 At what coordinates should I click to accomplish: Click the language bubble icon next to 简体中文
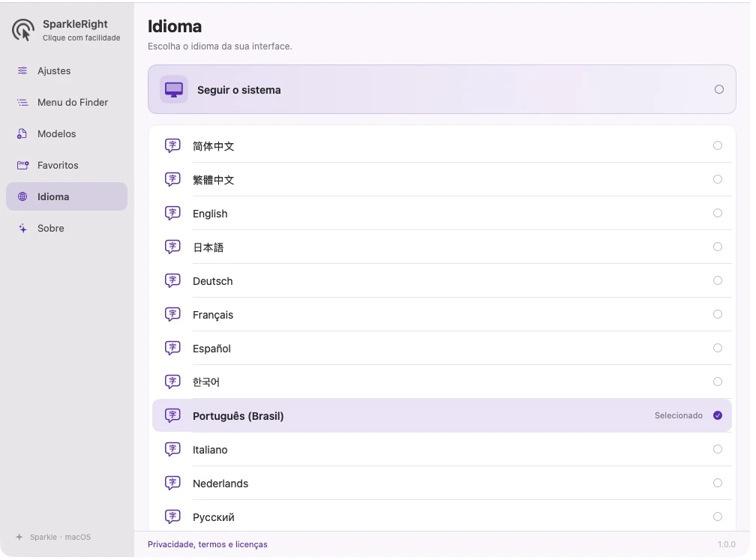point(172,145)
